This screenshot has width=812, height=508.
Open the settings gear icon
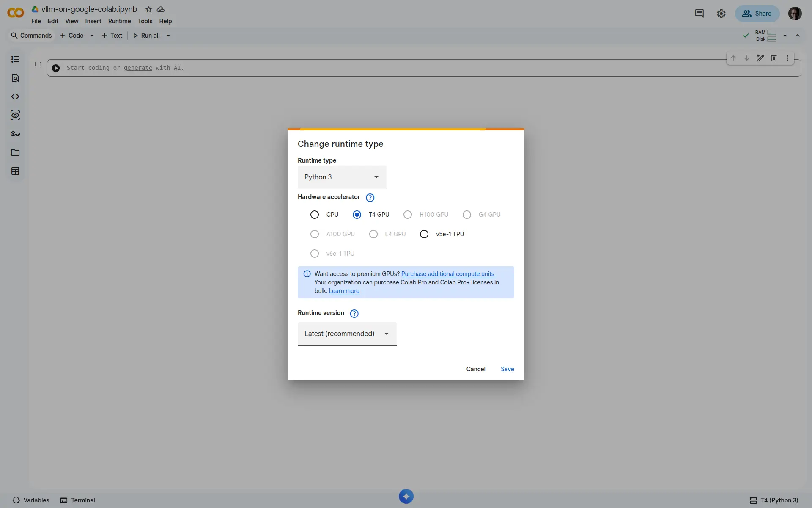click(x=721, y=14)
